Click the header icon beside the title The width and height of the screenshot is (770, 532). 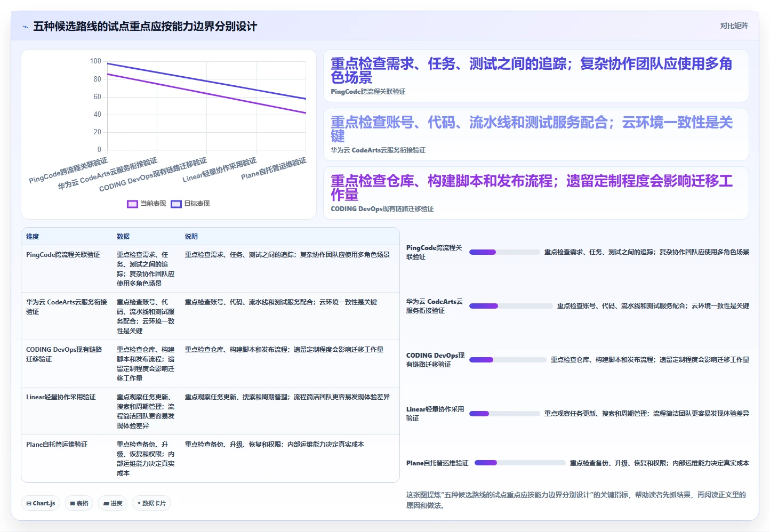coord(25,27)
